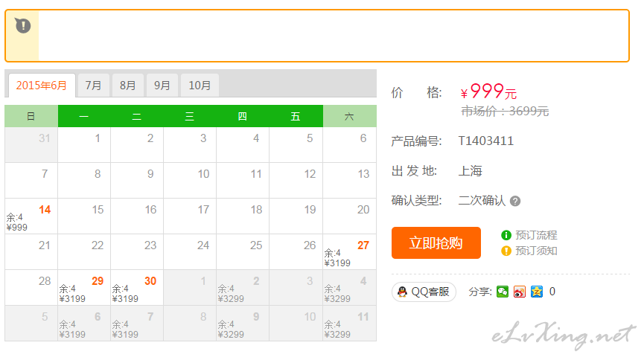Click the green 预订流程 info icon
This screenshot has width=644, height=360.
point(506,235)
